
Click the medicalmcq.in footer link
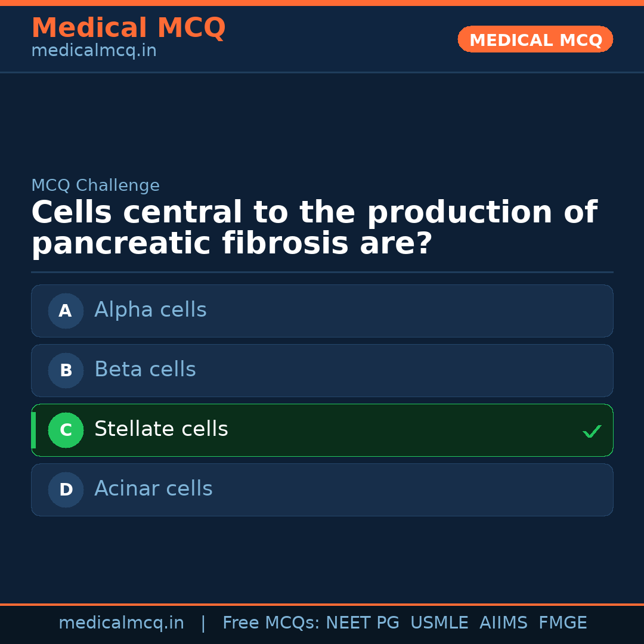[x=122, y=623]
